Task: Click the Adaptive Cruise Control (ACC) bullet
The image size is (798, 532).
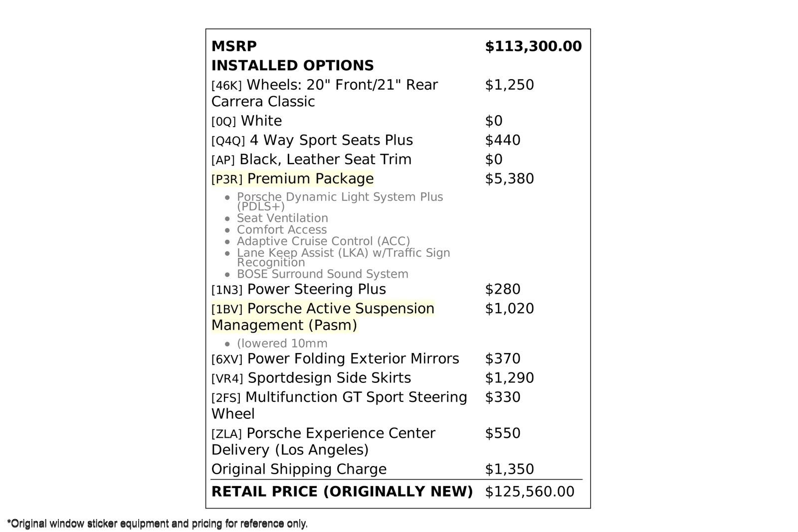Action: (323, 241)
